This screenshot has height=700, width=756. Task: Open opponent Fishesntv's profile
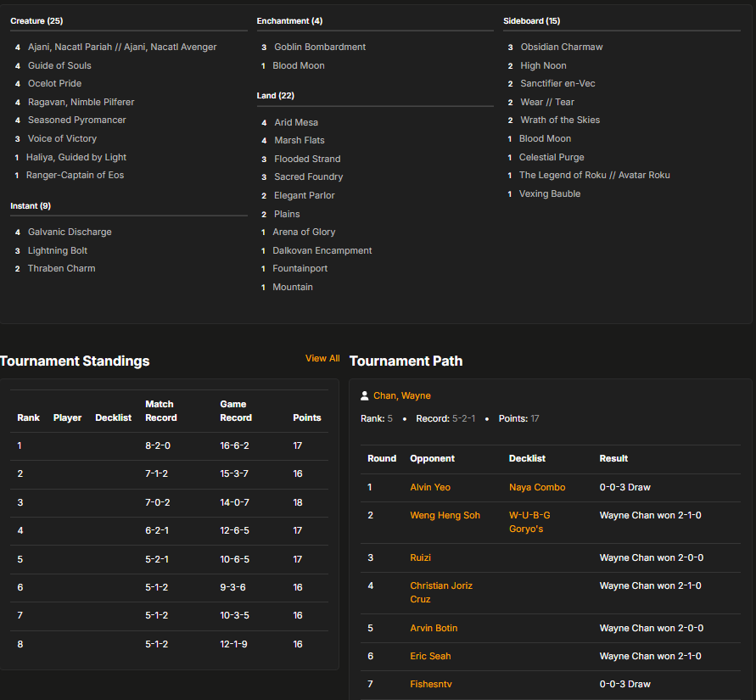click(431, 684)
